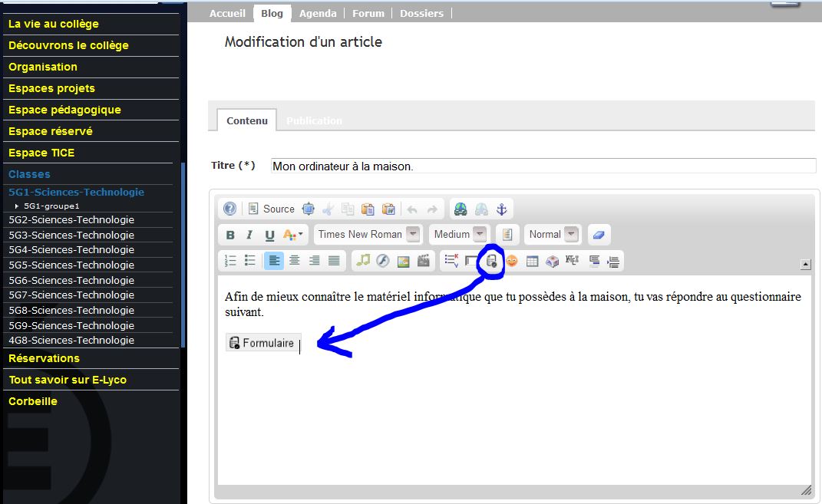This screenshot has width=822, height=504.
Task: Insert a table using the table icon
Action: point(532,261)
